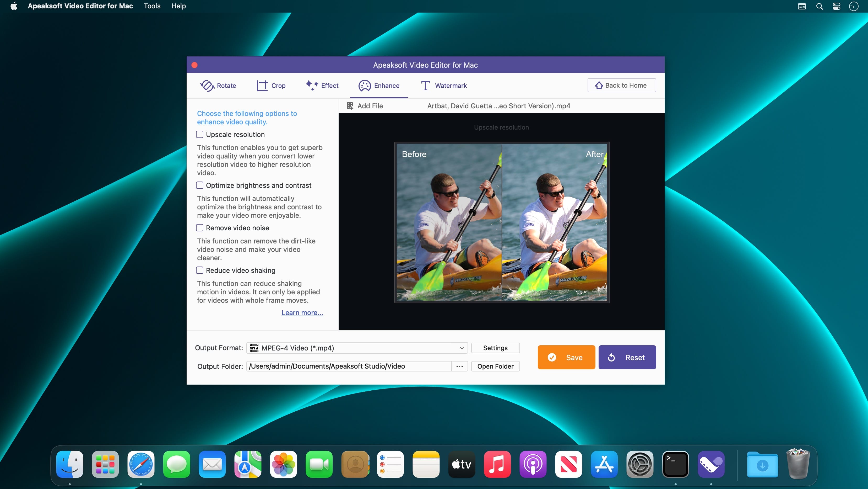Open FaceTime from the Dock
The width and height of the screenshot is (868, 489).
click(319, 464)
